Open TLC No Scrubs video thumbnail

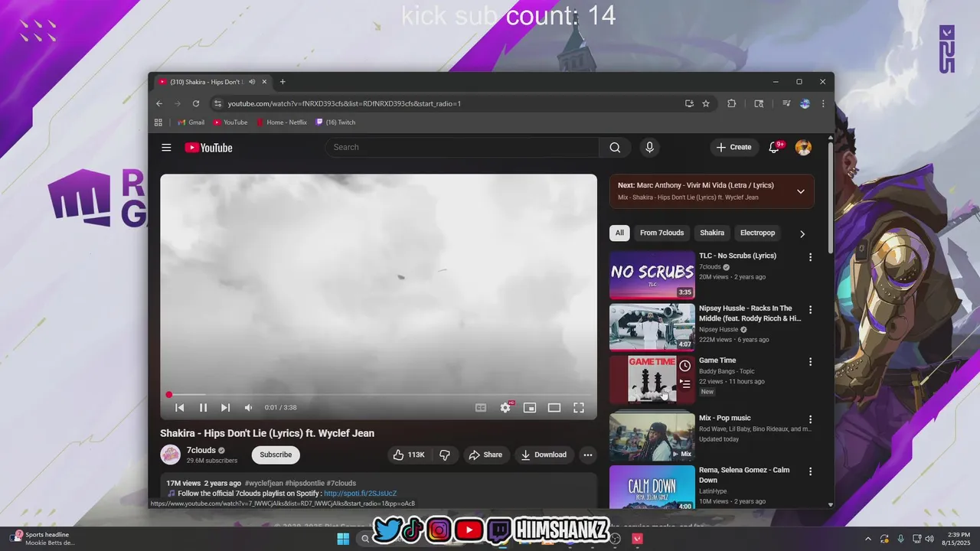(652, 275)
